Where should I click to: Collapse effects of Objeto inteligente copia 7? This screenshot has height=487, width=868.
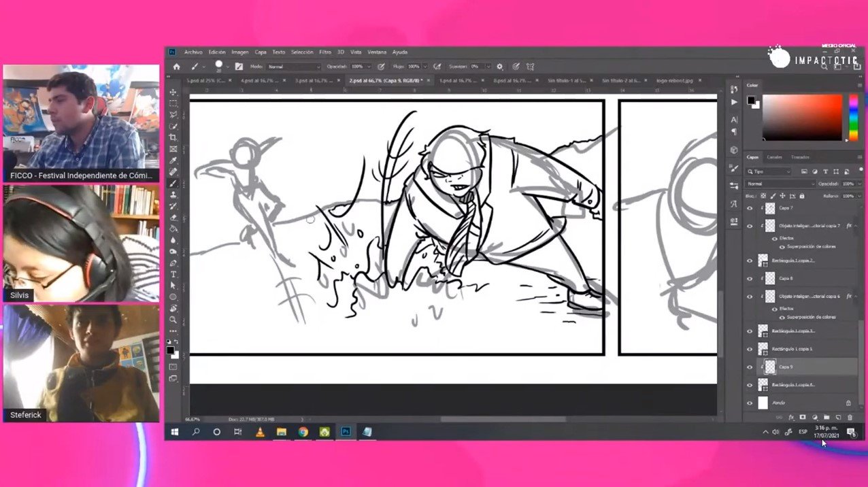point(856,225)
